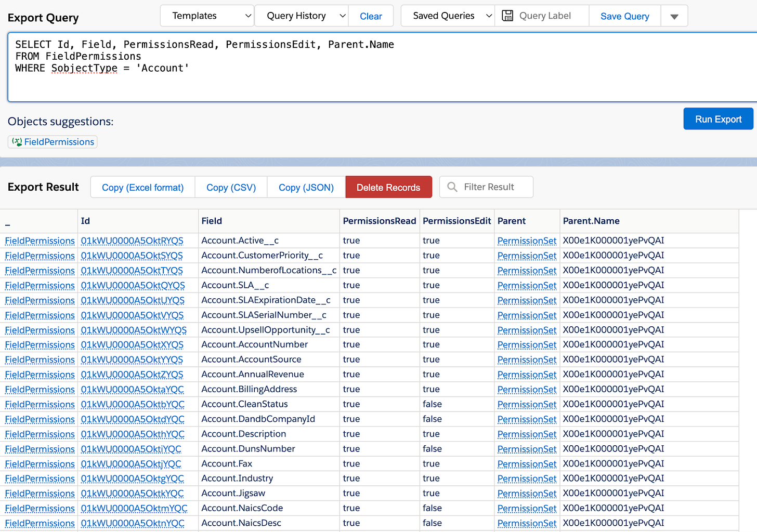Click false PermissionsEdit value for Account.DunsNumber
This screenshot has width=757, height=532.
pos(432,449)
